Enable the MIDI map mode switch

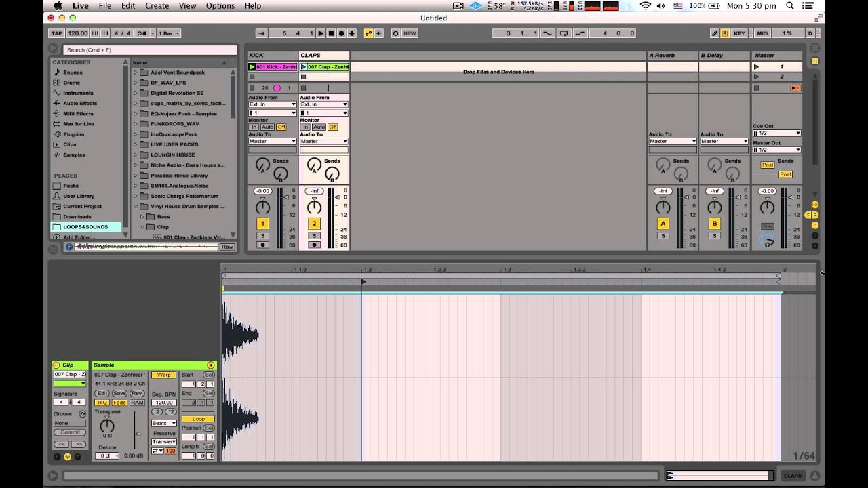coord(763,33)
